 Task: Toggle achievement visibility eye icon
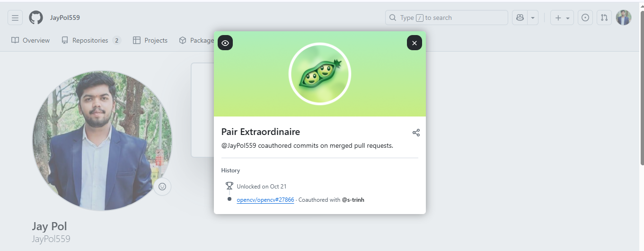click(x=225, y=43)
